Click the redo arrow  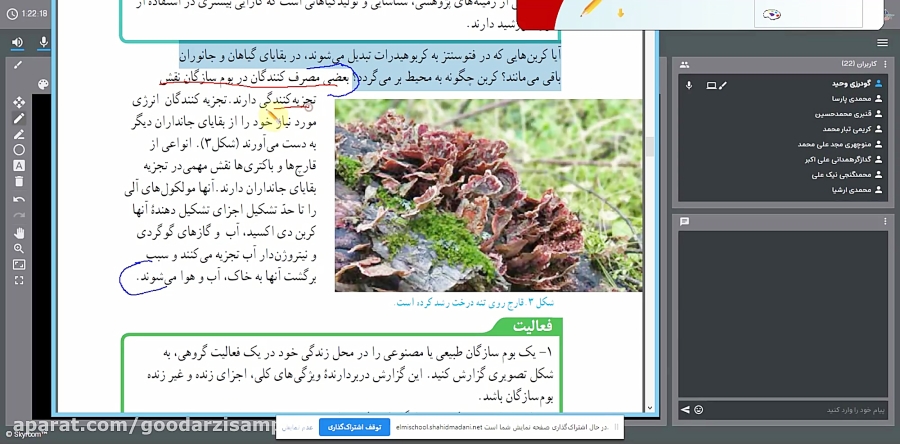(19, 215)
